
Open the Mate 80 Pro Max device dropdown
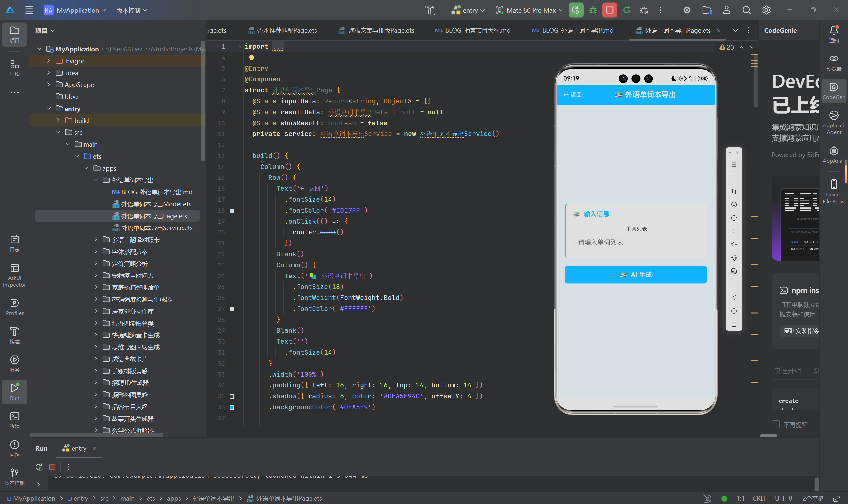[x=529, y=10]
